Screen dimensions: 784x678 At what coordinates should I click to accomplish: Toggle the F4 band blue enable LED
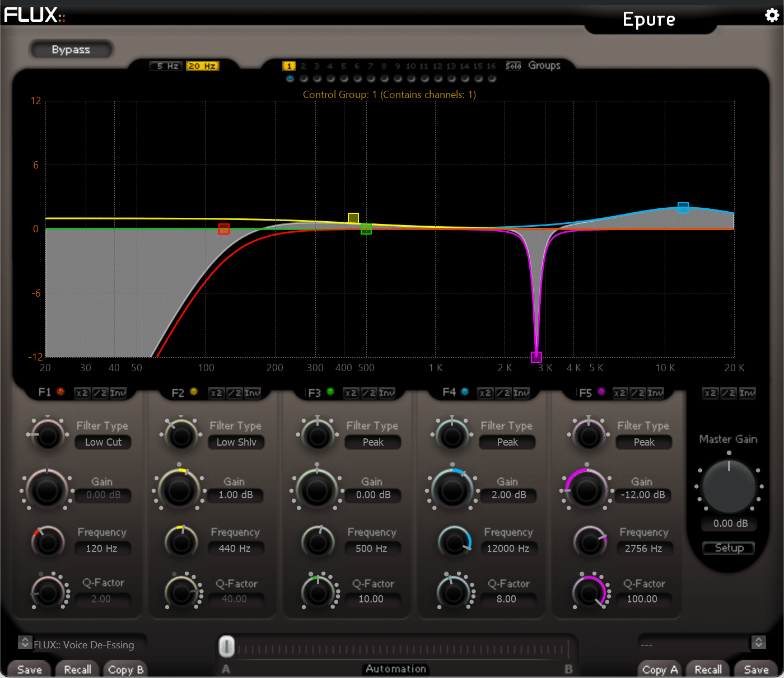click(x=465, y=392)
